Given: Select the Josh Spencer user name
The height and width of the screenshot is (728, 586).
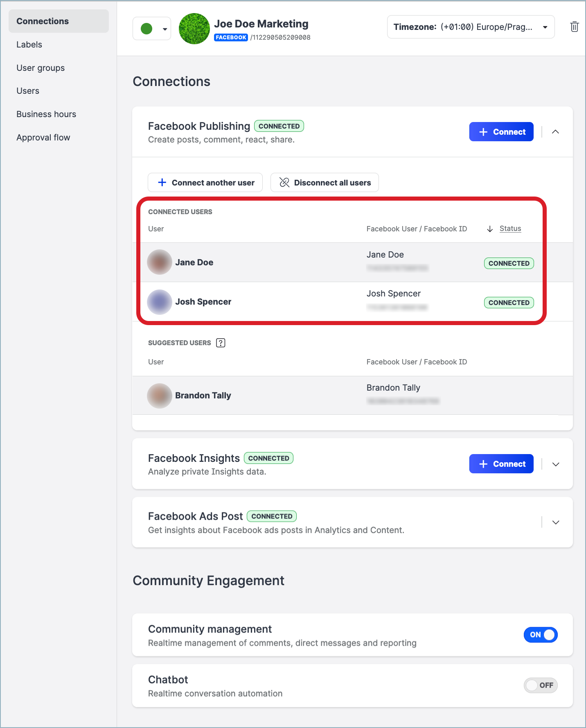Looking at the screenshot, I should [203, 302].
